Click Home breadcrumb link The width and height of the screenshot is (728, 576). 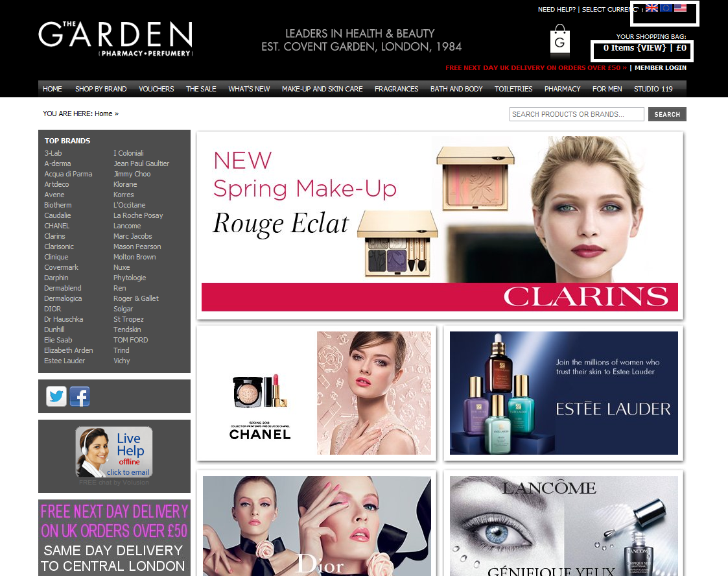pos(104,114)
